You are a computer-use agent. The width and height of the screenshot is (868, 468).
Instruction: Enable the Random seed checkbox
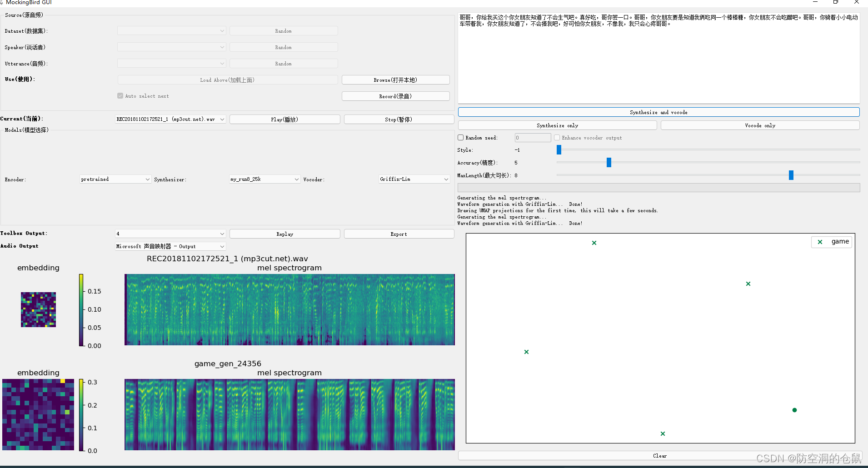click(x=460, y=137)
